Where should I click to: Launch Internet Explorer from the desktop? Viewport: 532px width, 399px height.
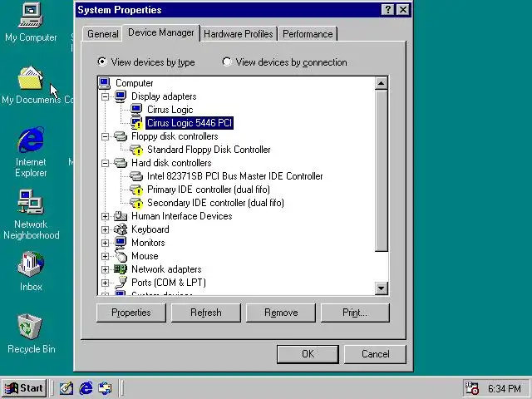click(31, 140)
